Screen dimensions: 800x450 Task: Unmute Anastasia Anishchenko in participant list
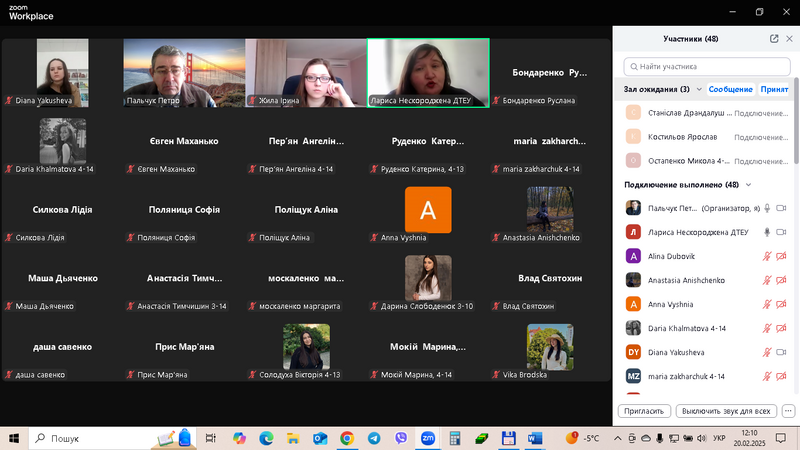767,280
